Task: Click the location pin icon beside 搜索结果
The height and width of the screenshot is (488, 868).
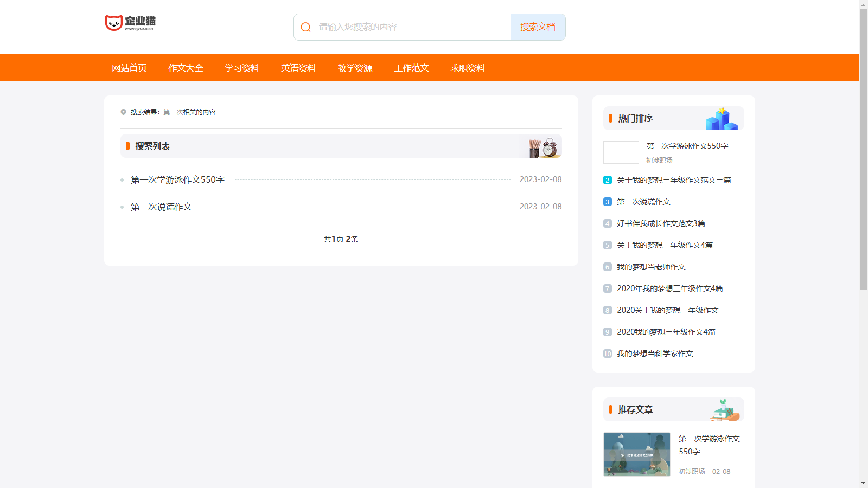Action: (x=123, y=112)
